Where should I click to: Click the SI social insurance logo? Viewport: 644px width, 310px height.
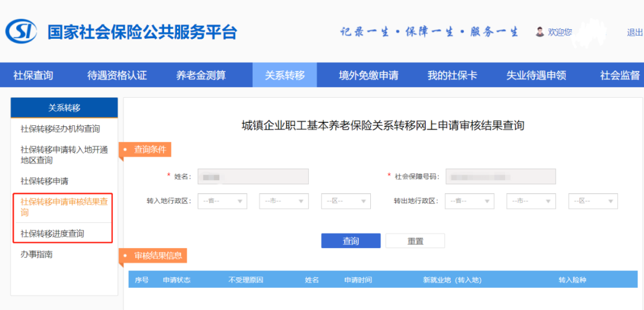21,31
